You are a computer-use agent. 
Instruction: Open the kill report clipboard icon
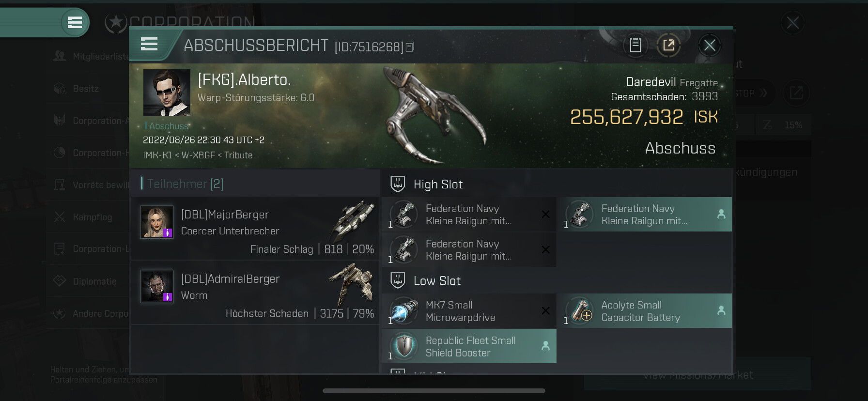click(x=635, y=46)
